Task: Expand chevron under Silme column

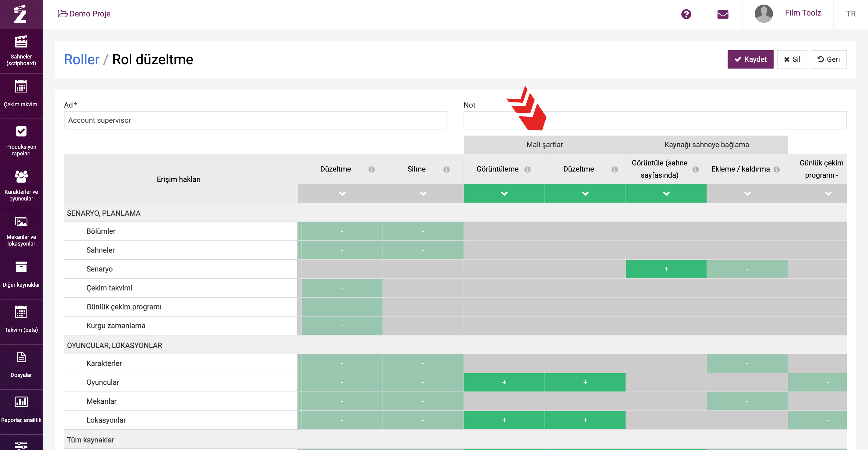Action: (x=423, y=193)
